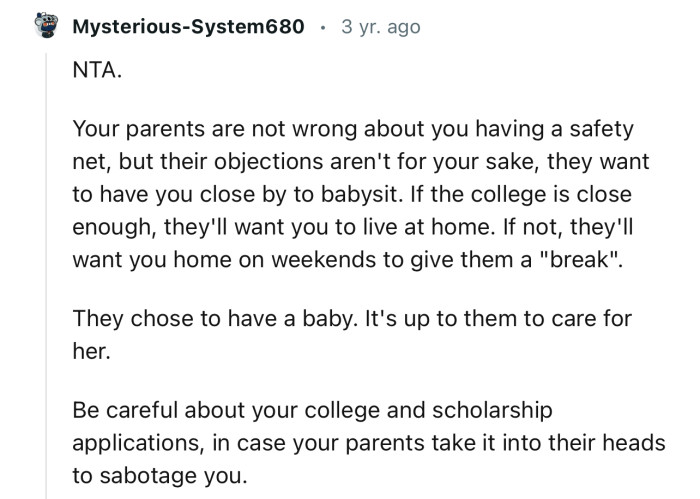Collapse the comment via the thread line
The width and height of the screenshot is (700, 499).
point(46,280)
